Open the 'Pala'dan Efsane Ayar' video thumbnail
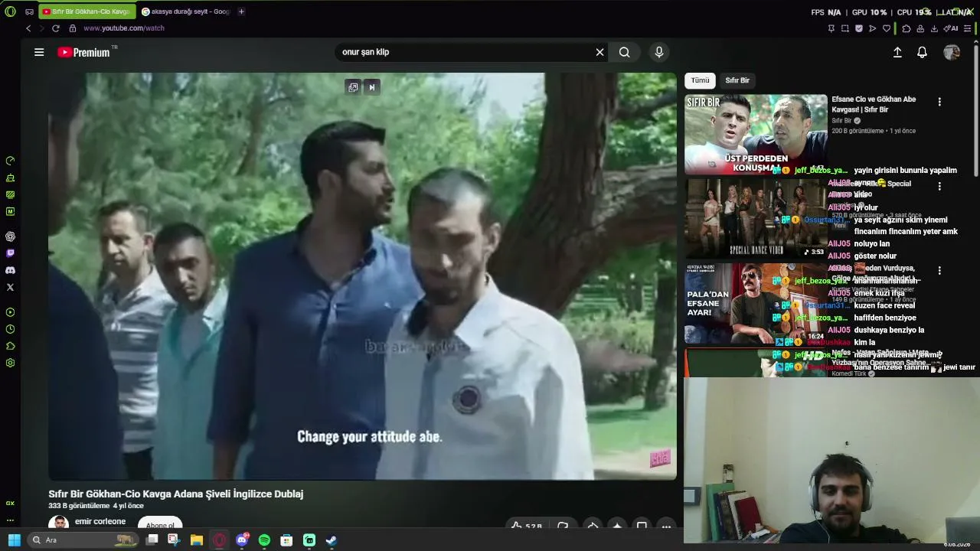This screenshot has width=980, height=551. click(756, 304)
